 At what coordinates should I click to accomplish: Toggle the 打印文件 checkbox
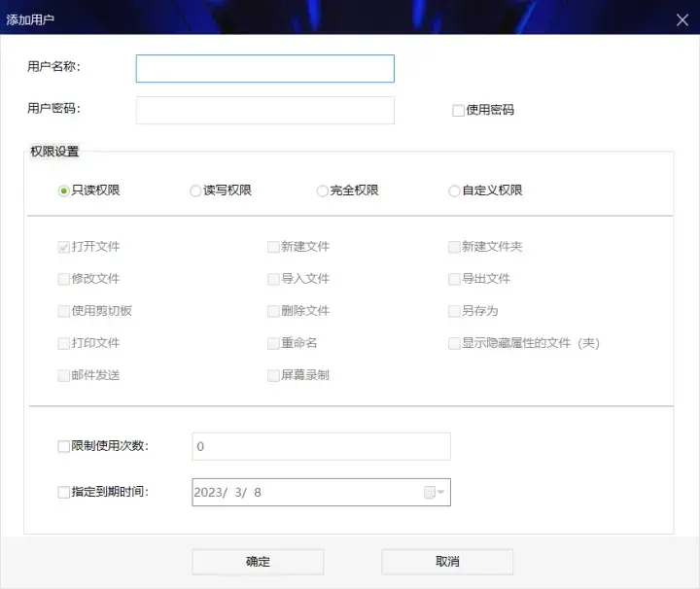pos(64,344)
